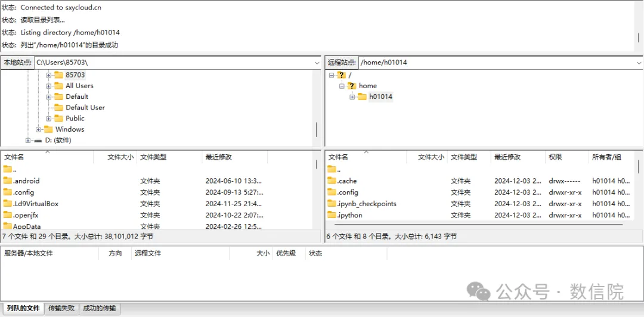644x317 pixels.
Task: Click the .Ld9VirtualBox folder icon
Action: 7,204
